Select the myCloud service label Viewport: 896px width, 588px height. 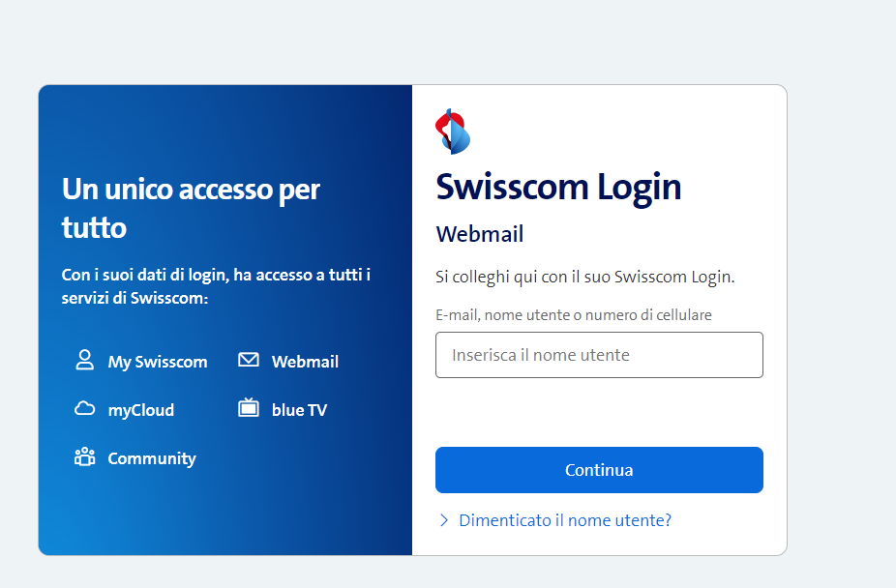pos(141,410)
